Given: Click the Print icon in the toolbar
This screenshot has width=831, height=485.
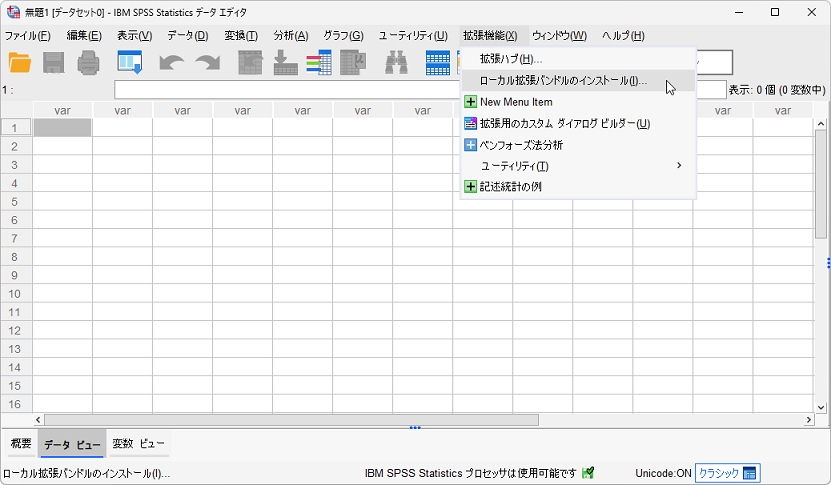Looking at the screenshot, I should 89,62.
